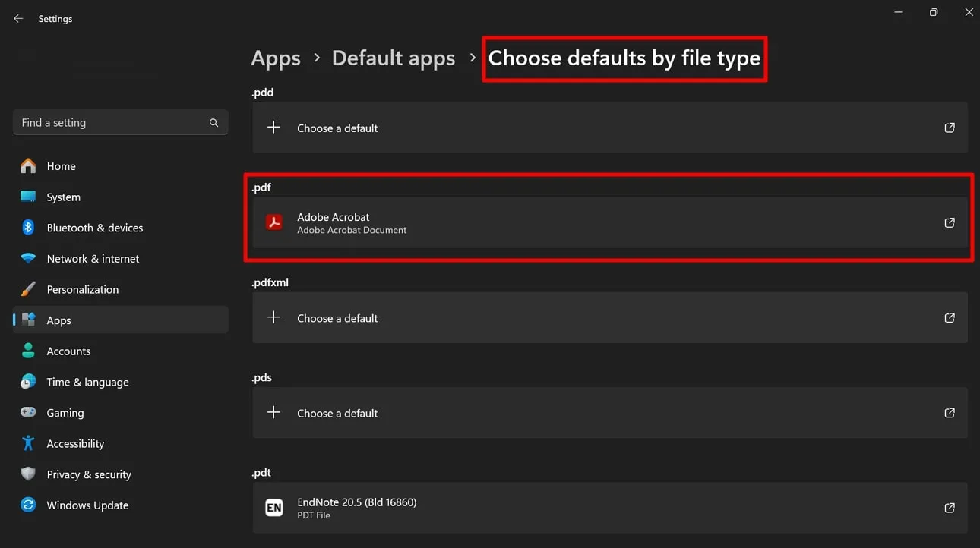Click the Adobe Acrobat app icon

(273, 222)
